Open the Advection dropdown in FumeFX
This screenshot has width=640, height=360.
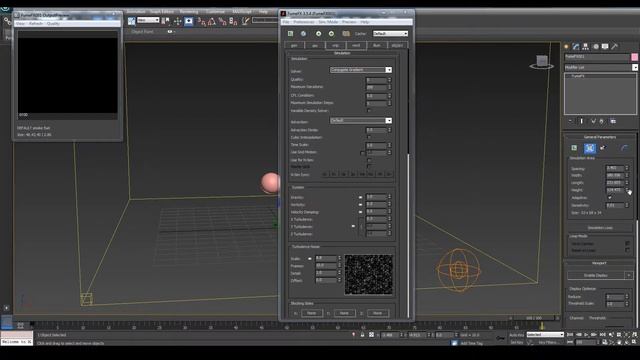[361, 121]
